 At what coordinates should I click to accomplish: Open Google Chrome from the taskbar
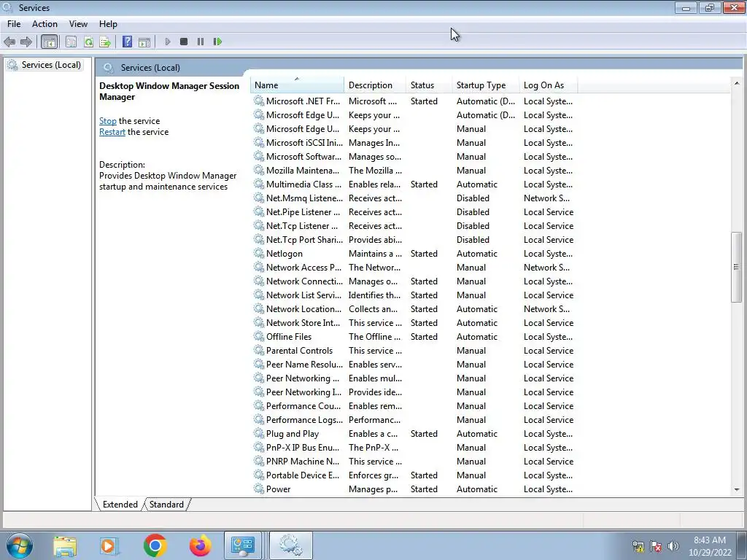tap(155, 545)
